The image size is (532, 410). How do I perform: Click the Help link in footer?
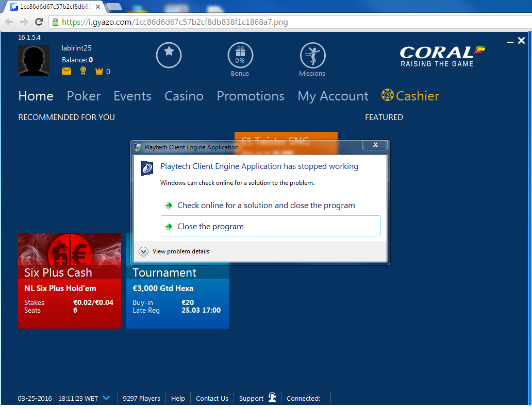pyautogui.click(x=178, y=398)
